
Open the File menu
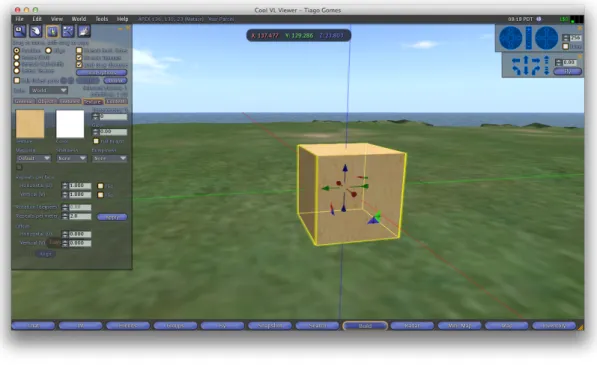(x=19, y=19)
